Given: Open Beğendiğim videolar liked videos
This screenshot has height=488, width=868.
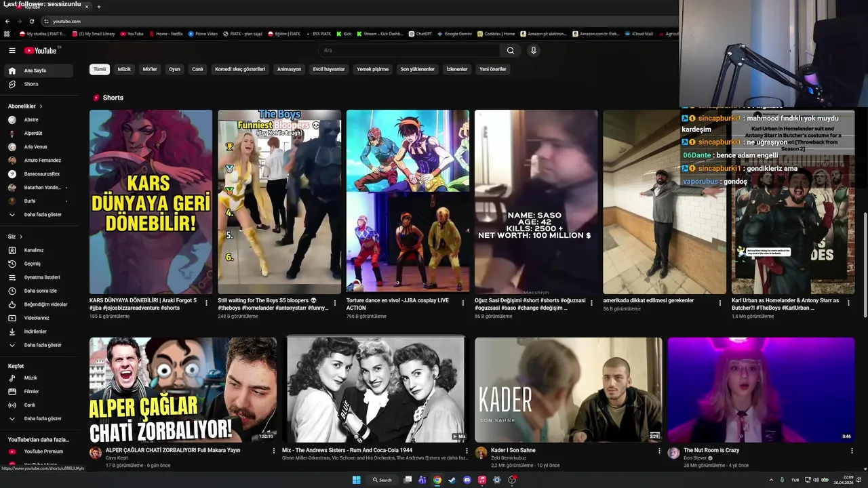Looking at the screenshot, I should 45,304.
